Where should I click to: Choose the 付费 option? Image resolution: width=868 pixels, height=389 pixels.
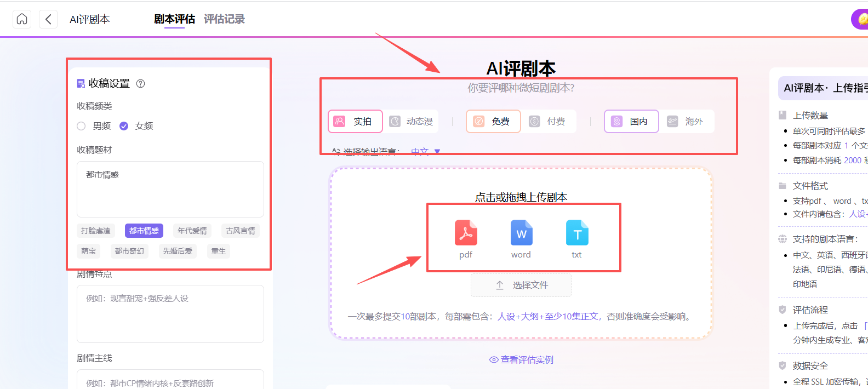549,122
